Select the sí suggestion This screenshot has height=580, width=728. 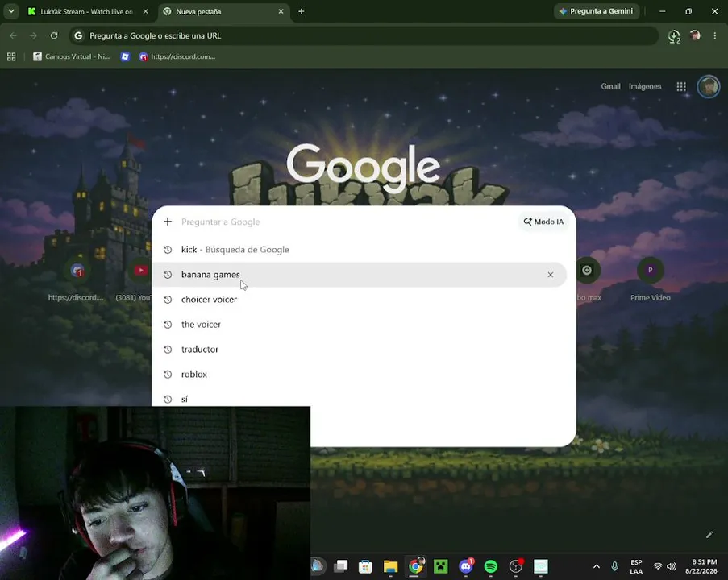click(x=359, y=399)
